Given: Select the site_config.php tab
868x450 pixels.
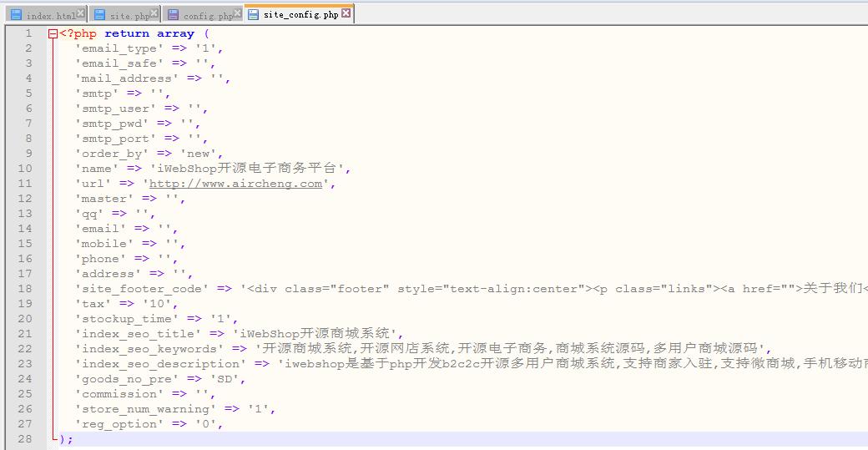Looking at the screenshot, I should pos(299,14).
